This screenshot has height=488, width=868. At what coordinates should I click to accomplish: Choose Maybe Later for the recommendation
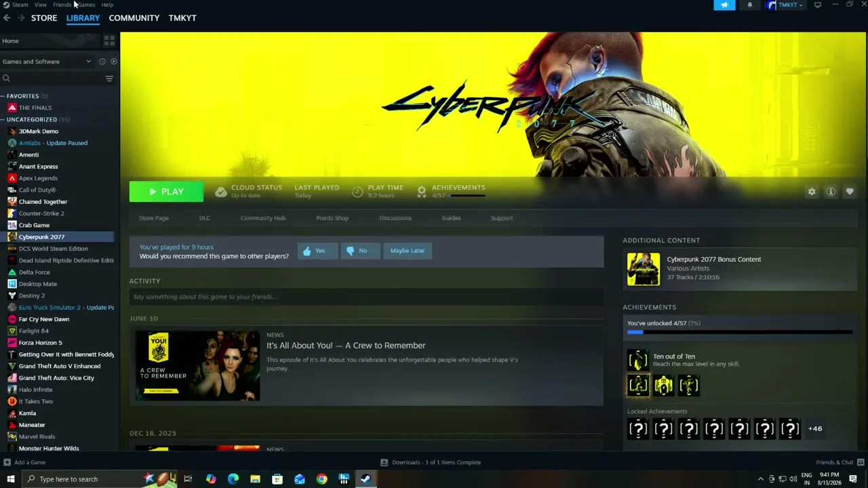(x=408, y=251)
